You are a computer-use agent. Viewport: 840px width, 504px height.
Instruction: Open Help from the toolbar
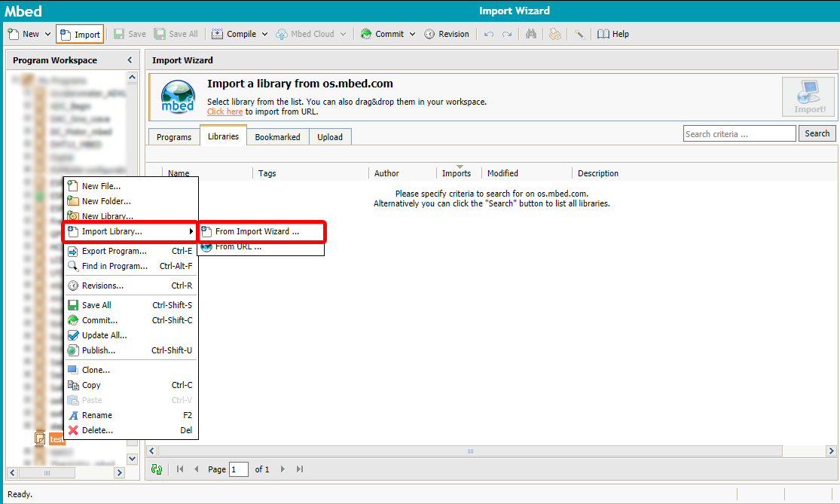click(x=613, y=34)
